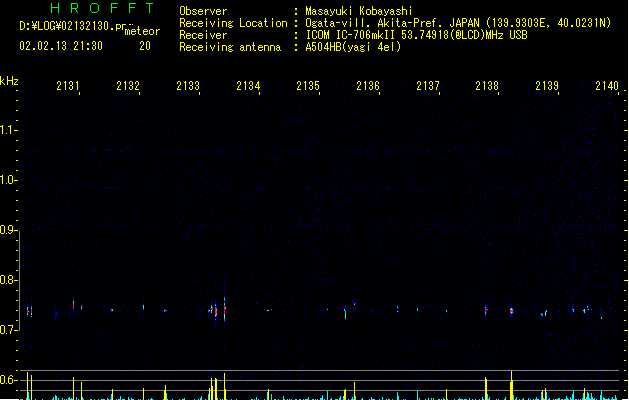Image resolution: width=629 pixels, height=400 pixels.
Task: Click the meteor count label
Action: click(x=142, y=31)
